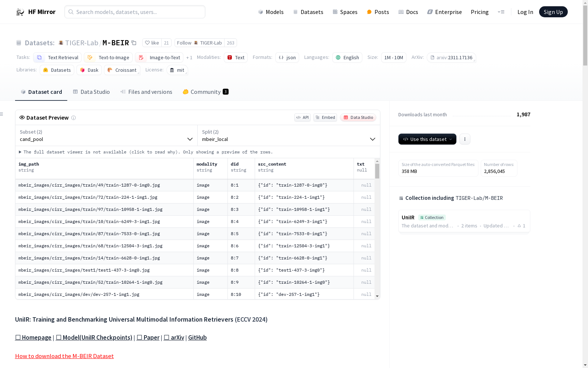Open the Homepage link
588x368 pixels.
33,337
